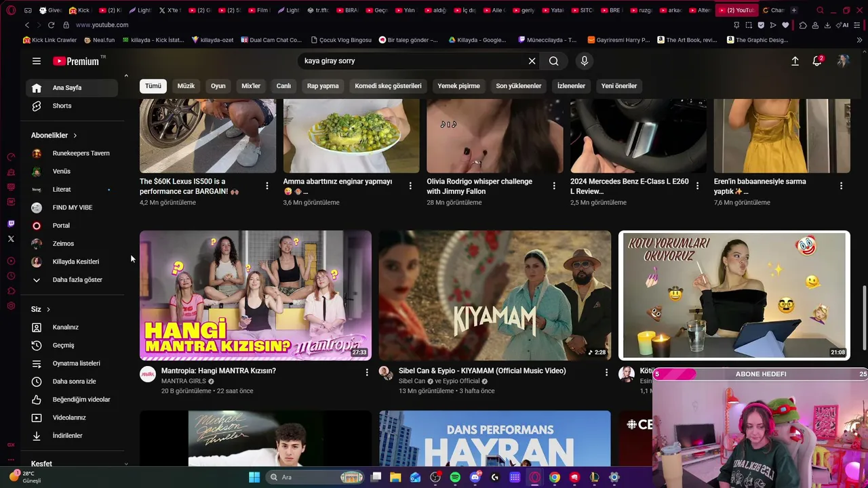Select the Müzik filter chip
This screenshot has height=488, width=868.
(186, 86)
